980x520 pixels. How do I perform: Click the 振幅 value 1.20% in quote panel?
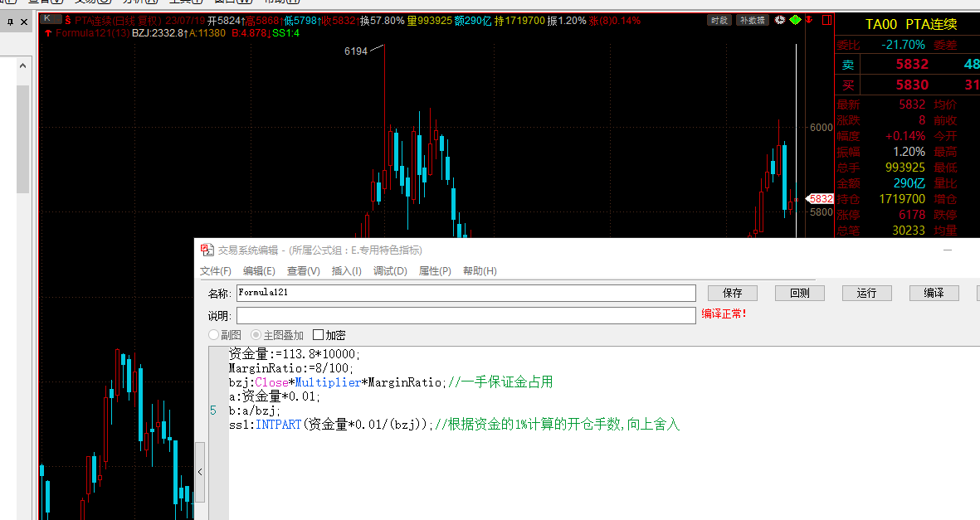[909, 152]
